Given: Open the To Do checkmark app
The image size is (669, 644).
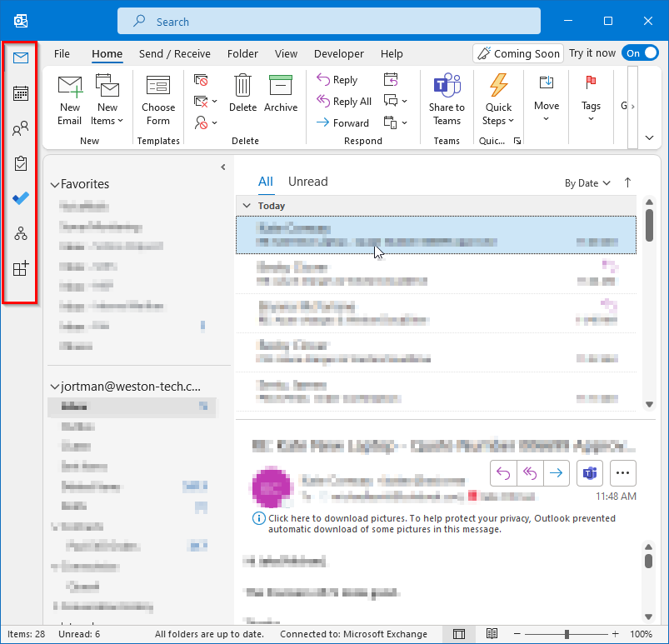Looking at the screenshot, I should pyautogui.click(x=21, y=198).
